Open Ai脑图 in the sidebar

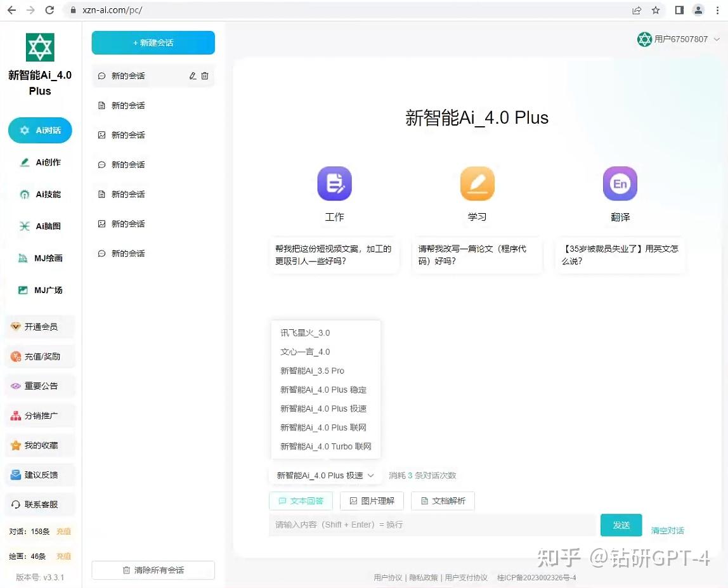coord(40,226)
